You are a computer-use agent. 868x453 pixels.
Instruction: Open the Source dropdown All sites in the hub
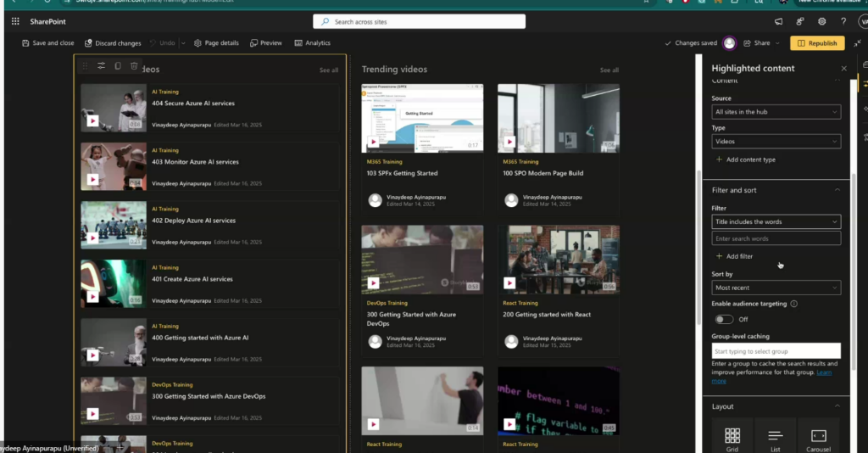click(x=776, y=112)
